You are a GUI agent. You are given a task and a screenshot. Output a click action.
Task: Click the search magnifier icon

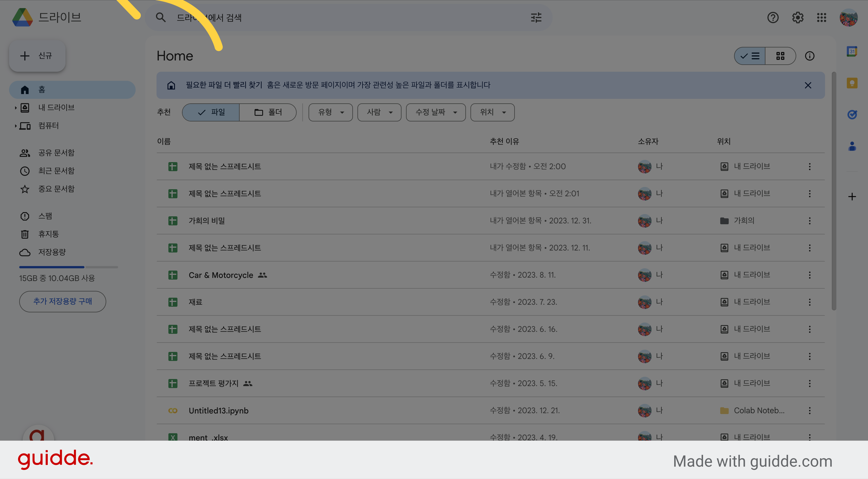coord(161,17)
